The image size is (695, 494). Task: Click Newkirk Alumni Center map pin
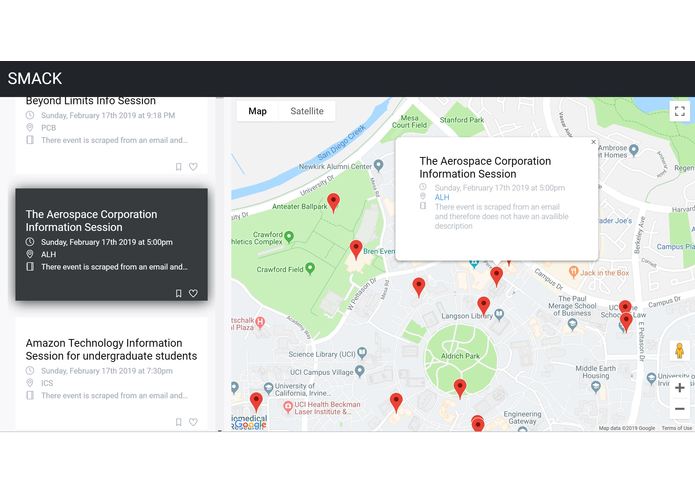tap(378, 166)
